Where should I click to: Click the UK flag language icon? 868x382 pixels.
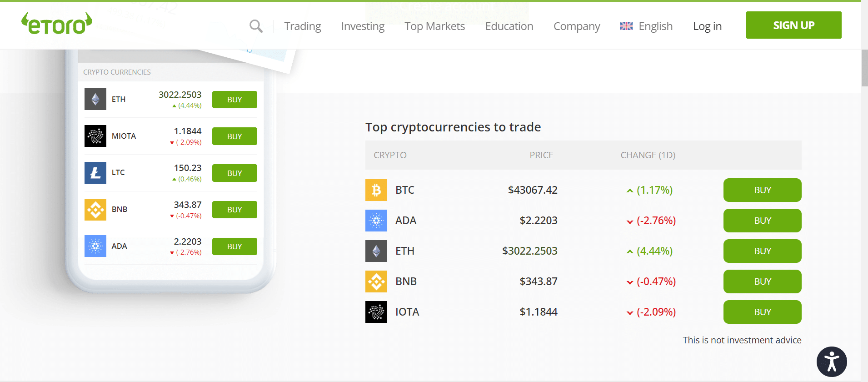coord(626,26)
